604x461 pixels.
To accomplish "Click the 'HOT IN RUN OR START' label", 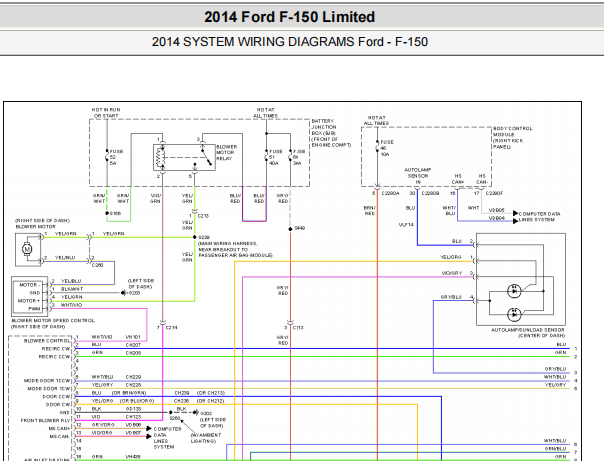I will coord(106,113).
